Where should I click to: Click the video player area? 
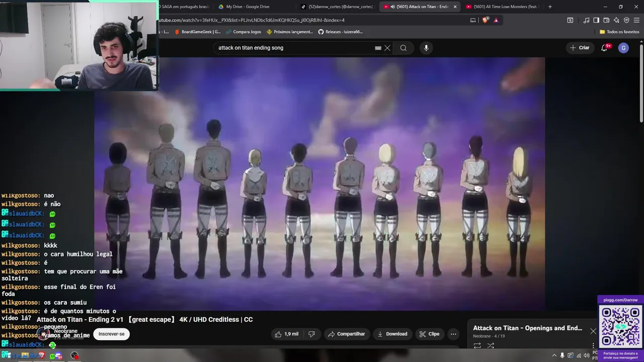pyautogui.click(x=319, y=184)
